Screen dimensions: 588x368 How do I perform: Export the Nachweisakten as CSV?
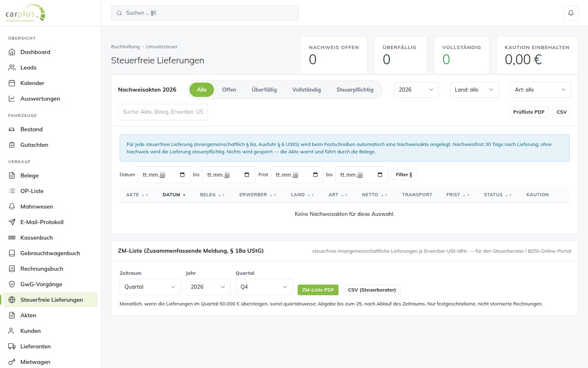point(561,112)
